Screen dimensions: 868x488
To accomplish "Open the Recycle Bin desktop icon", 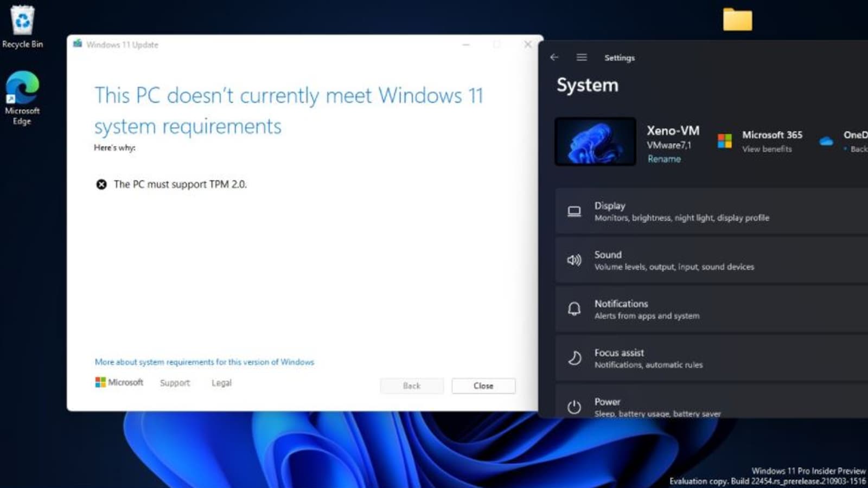I will click(x=22, y=27).
